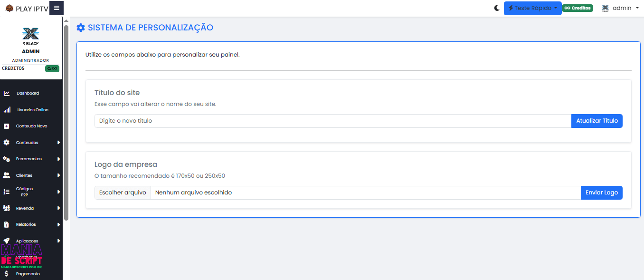The height and width of the screenshot is (280, 644).
Task: Click the gear icon beside Conteudos
Action: (x=6, y=143)
